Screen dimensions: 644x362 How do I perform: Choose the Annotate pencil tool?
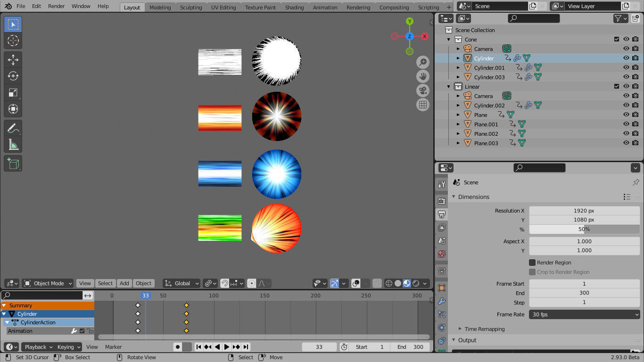point(13,128)
